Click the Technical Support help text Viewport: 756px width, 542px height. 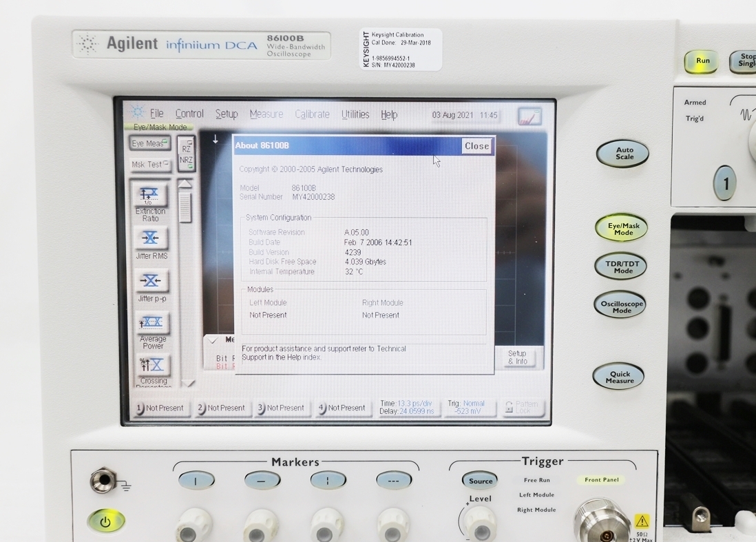(x=324, y=353)
